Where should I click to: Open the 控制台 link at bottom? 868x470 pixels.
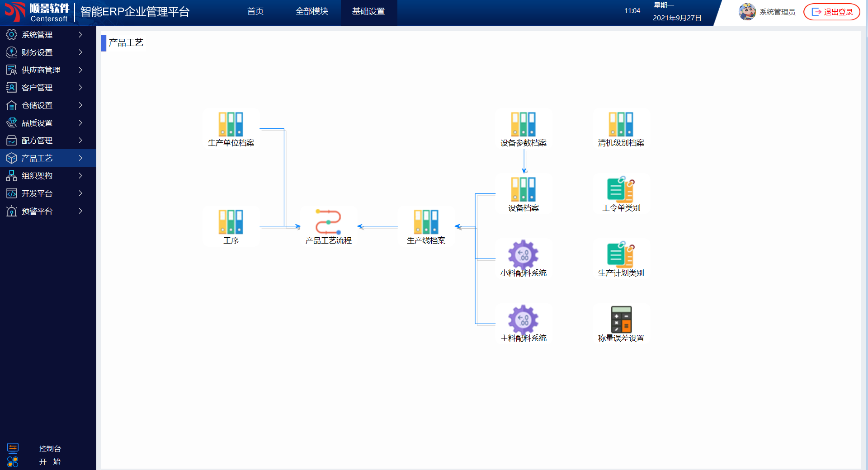[x=50, y=448]
